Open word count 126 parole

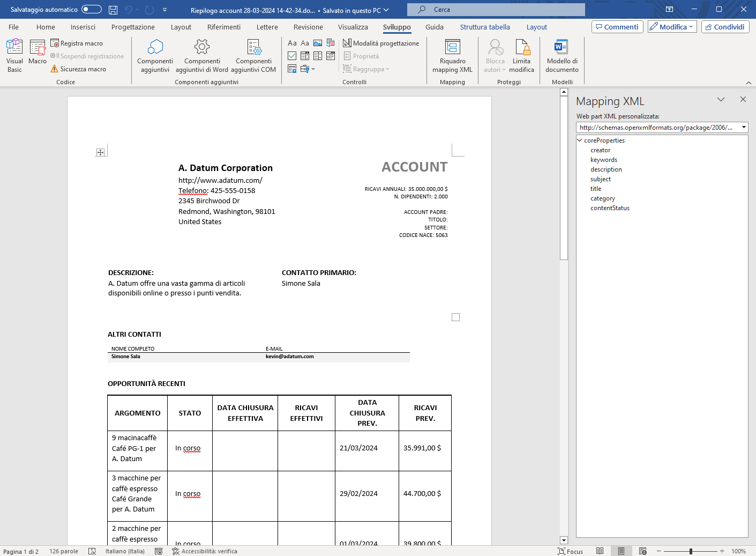click(64, 551)
